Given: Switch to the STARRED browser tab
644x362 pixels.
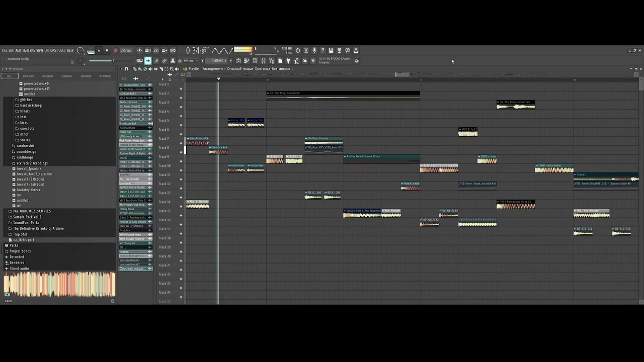Looking at the screenshot, I should coord(105,76).
